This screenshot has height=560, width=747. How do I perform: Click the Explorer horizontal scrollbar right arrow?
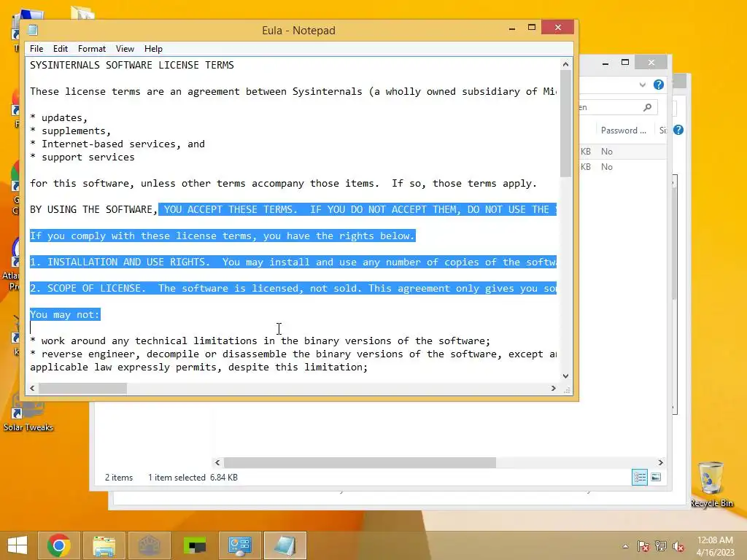pos(660,462)
